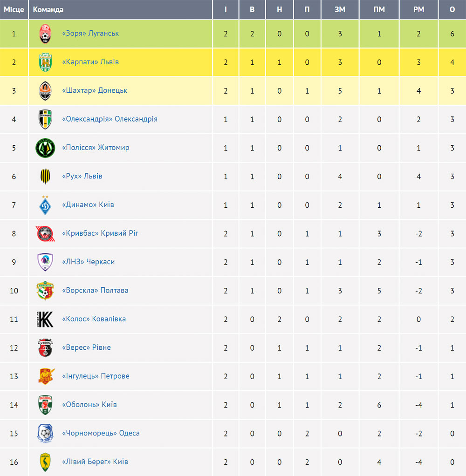Open the «ЛНЗ» Черкаси team link
Screen dimensions: 466x476
point(89,262)
